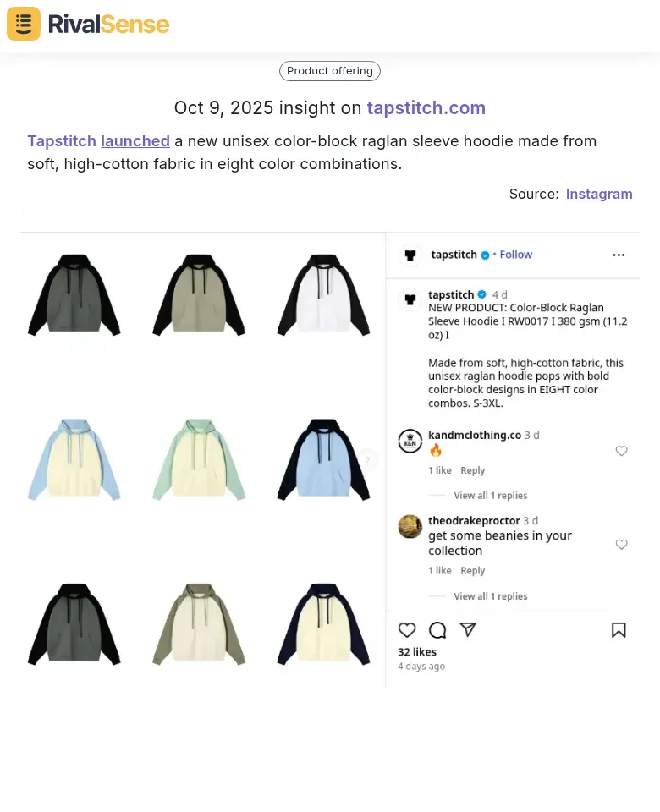Image resolution: width=660 pixels, height=812 pixels.
Task: Expand replies under theodrakeproctor comment
Action: point(490,596)
